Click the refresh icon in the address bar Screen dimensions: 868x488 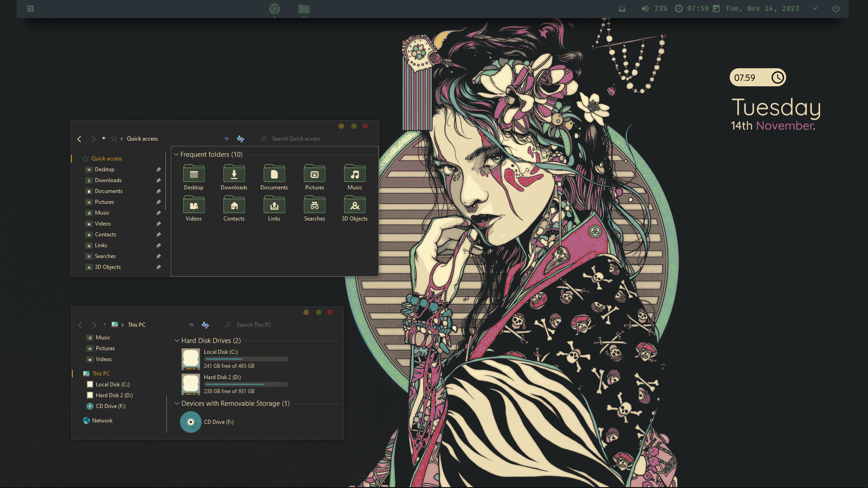(x=241, y=139)
